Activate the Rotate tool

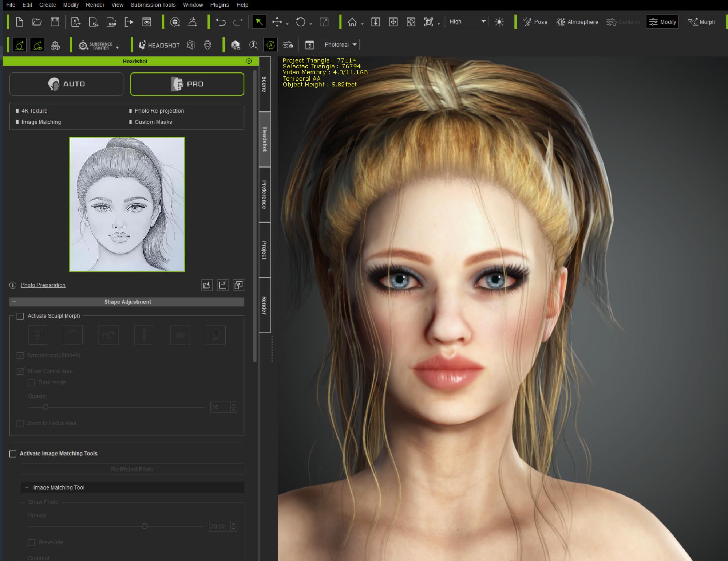pyautogui.click(x=301, y=22)
